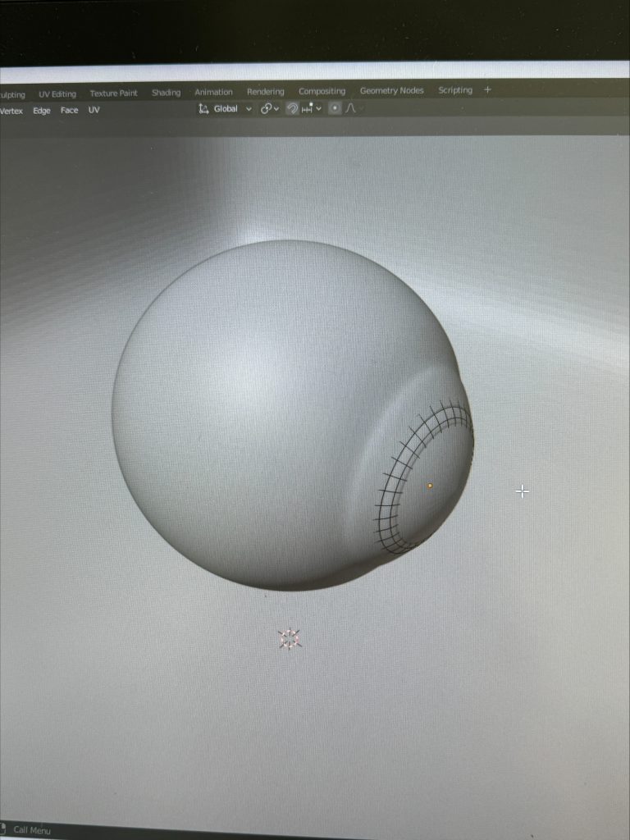Select the Geometry Nodes workspace tab
630x840 pixels.
tap(391, 91)
